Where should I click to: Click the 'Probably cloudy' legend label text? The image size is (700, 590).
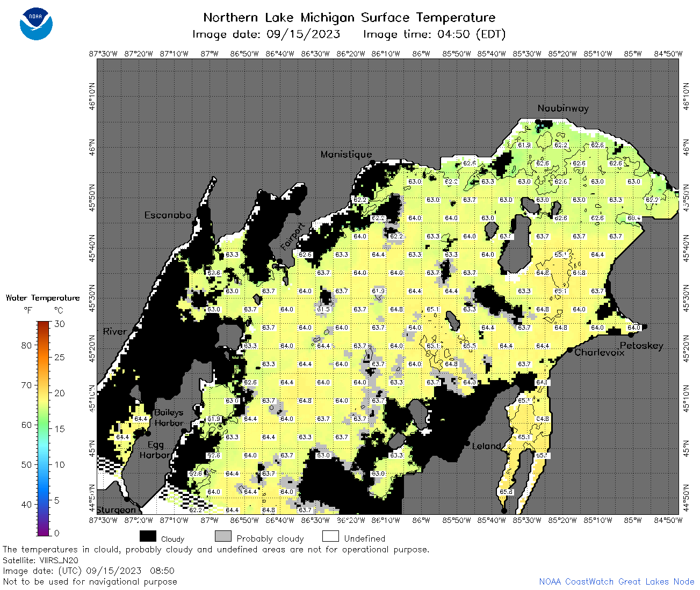coord(270,538)
